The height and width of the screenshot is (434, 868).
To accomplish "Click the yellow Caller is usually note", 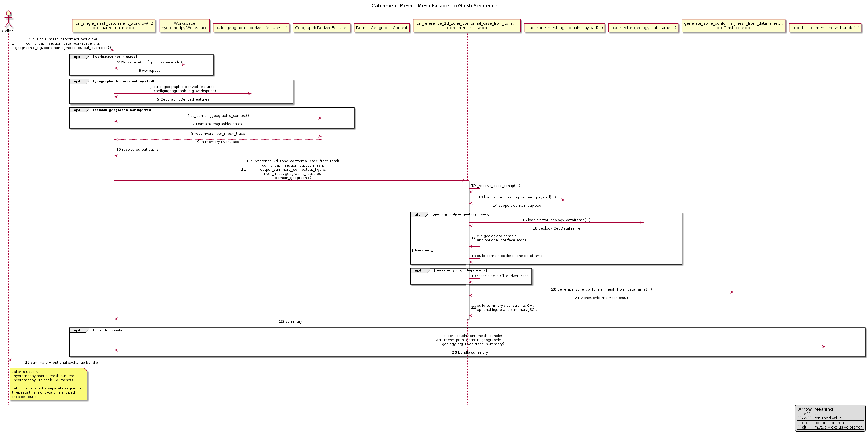I will pyautogui.click(x=48, y=384).
